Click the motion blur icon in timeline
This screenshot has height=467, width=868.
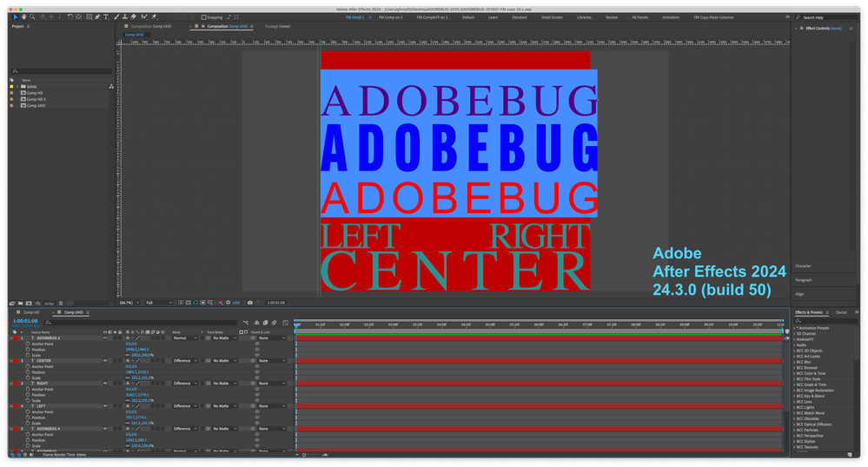274,323
